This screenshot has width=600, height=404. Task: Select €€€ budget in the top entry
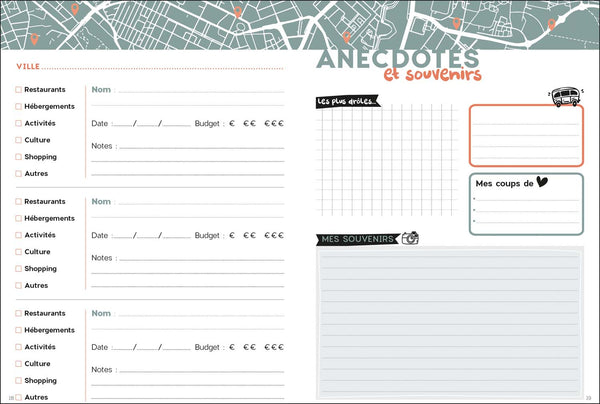click(x=274, y=124)
